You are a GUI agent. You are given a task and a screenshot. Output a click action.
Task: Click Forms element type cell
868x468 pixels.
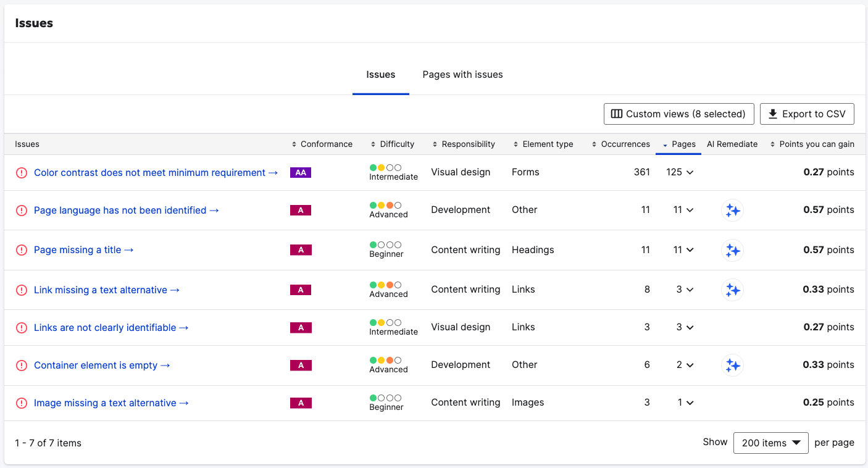pos(525,172)
